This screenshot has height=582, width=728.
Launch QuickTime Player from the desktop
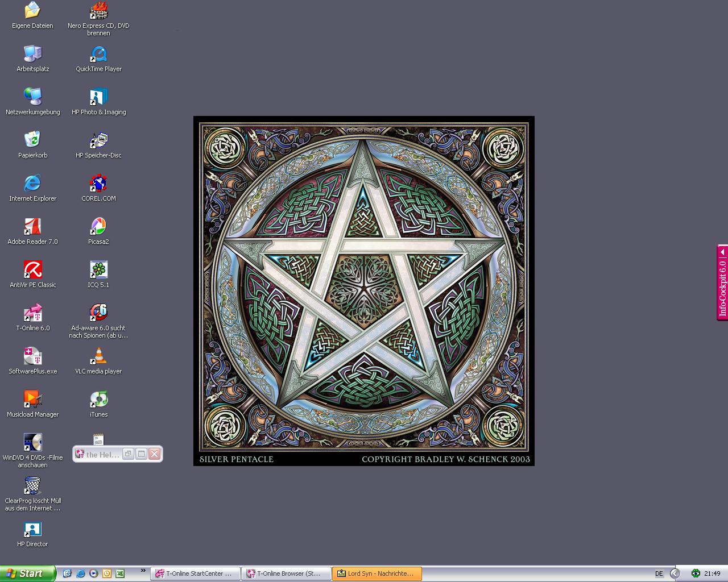[98, 55]
